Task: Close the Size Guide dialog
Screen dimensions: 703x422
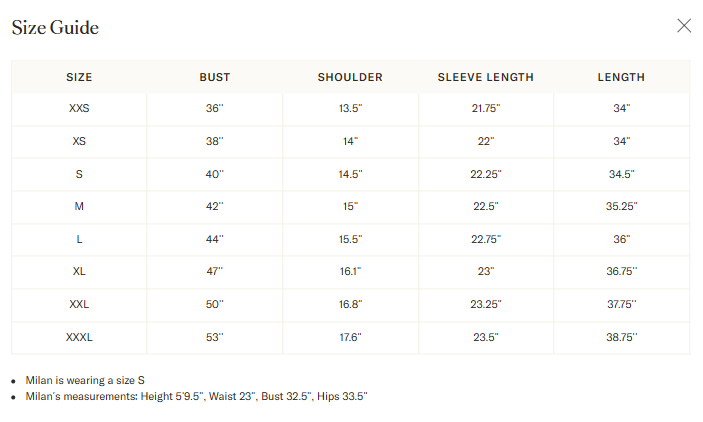Action: click(684, 26)
